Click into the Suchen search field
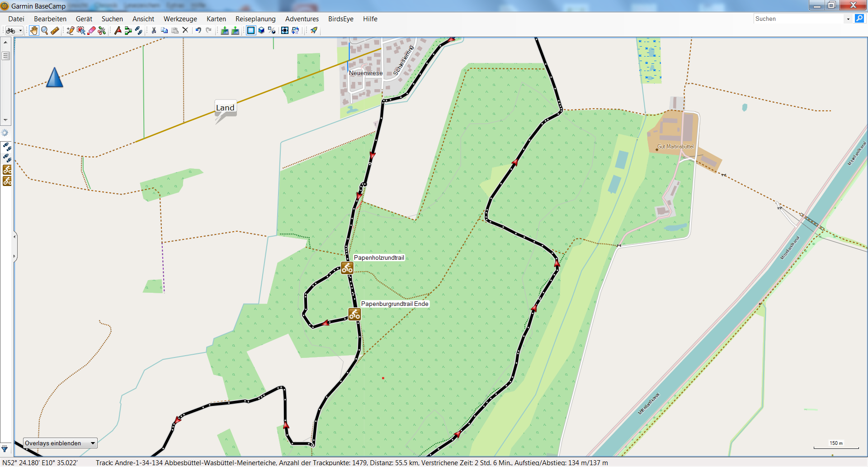 pos(798,19)
